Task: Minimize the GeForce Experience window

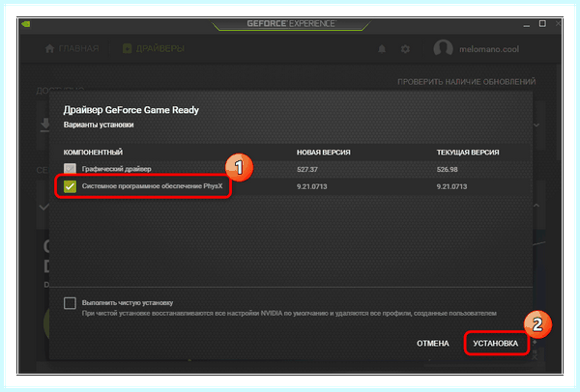Action: 527,24
